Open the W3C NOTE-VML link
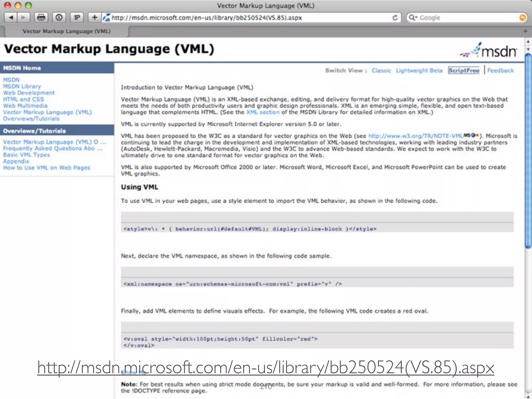This screenshot has width=532, height=399. pos(415,136)
